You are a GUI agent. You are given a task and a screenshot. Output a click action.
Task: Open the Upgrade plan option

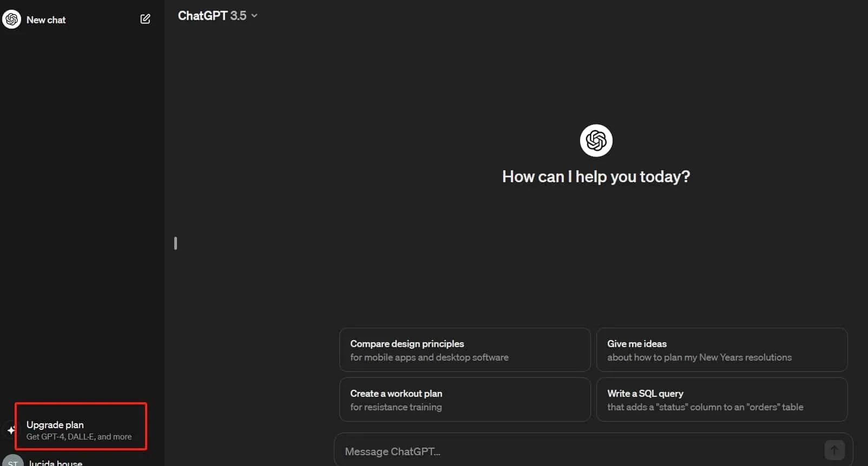tap(55, 425)
